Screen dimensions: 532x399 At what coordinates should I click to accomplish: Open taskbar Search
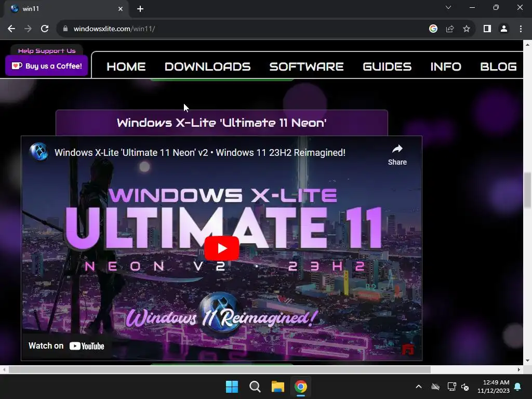(255, 387)
